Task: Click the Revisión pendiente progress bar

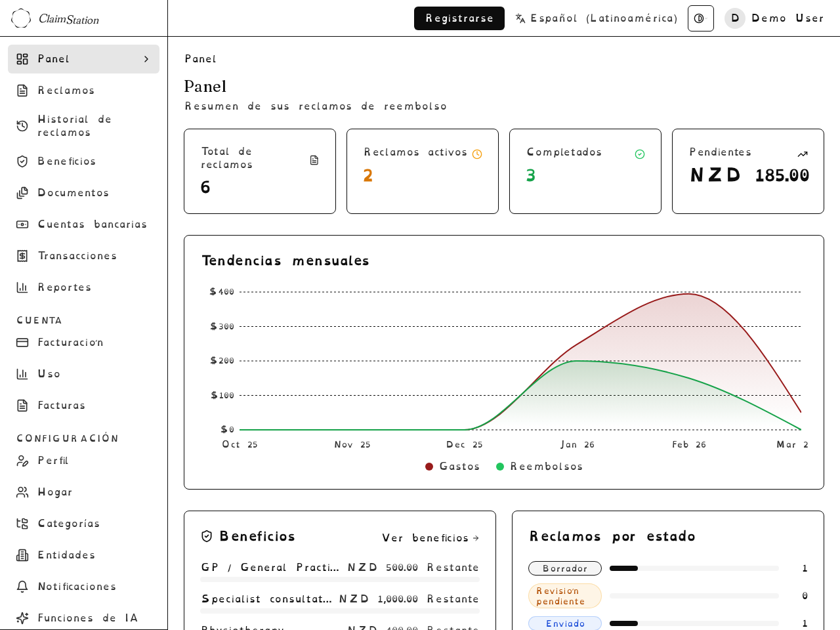Action: pos(694,596)
